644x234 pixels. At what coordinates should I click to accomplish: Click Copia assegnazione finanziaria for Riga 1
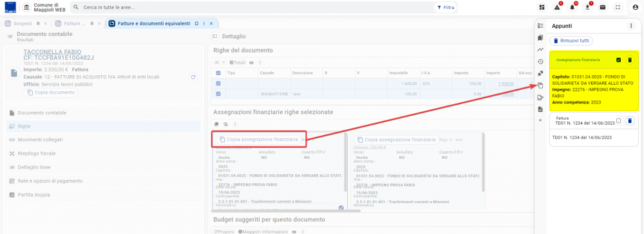click(x=258, y=139)
